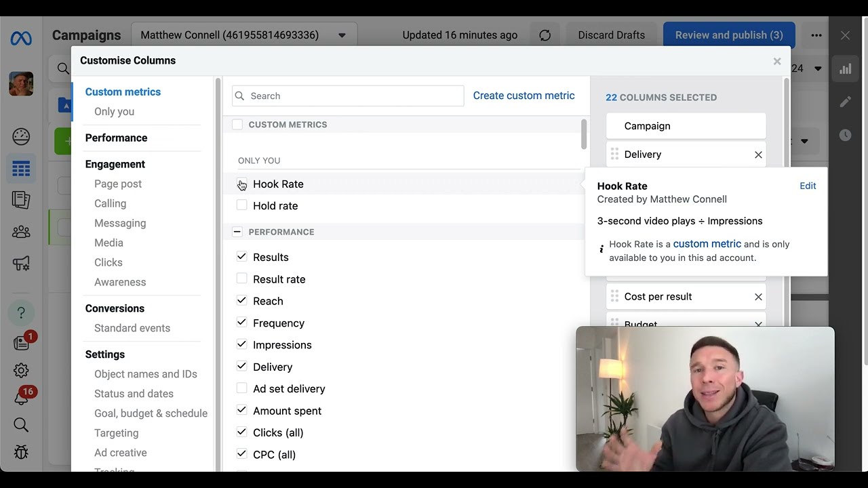868x488 pixels.
Task: Open the history clock icon
Action: click(x=845, y=135)
